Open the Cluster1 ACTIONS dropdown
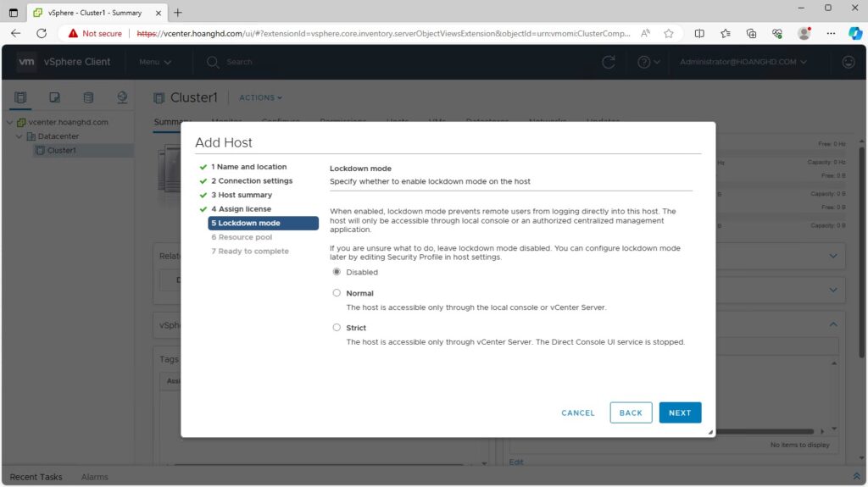 261,97
